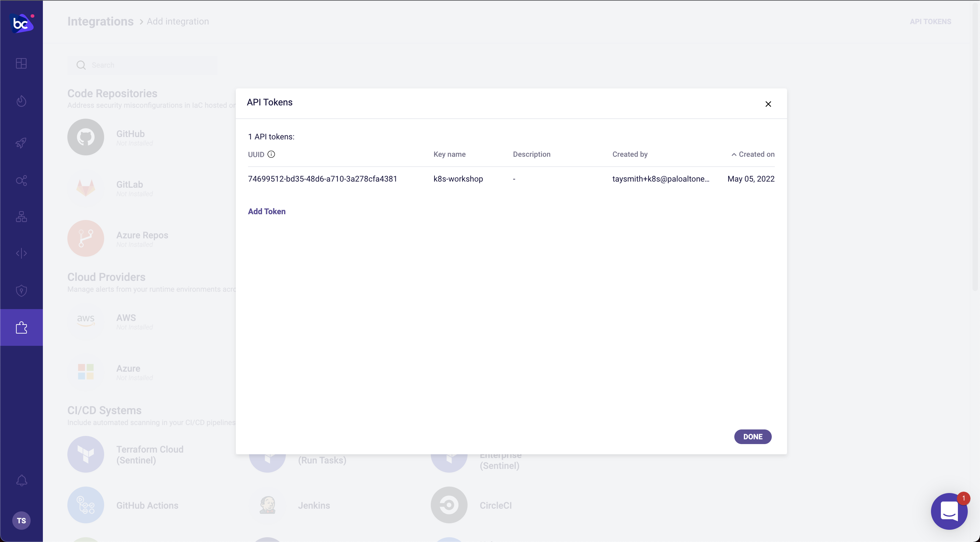Click the k8s-workshop key name

tap(458, 179)
